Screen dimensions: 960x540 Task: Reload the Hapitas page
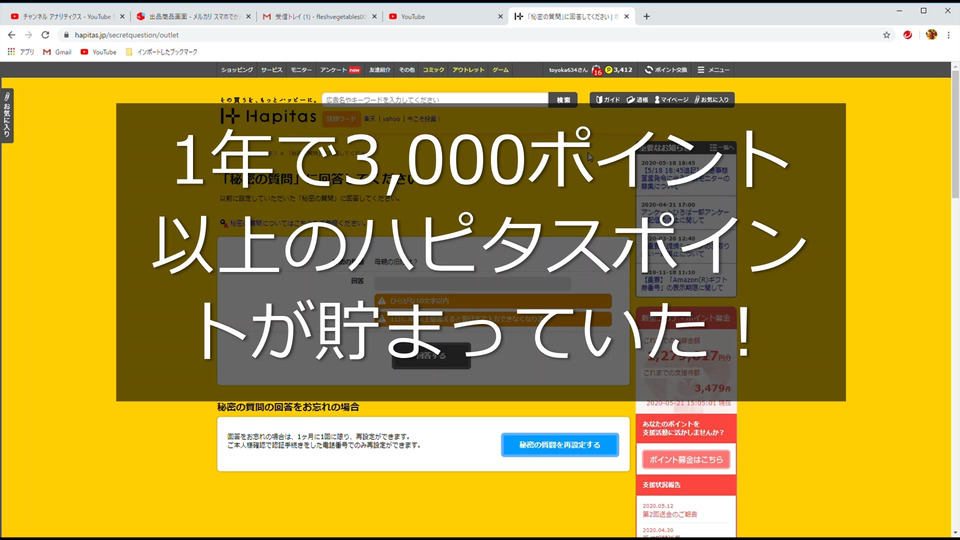[x=45, y=35]
